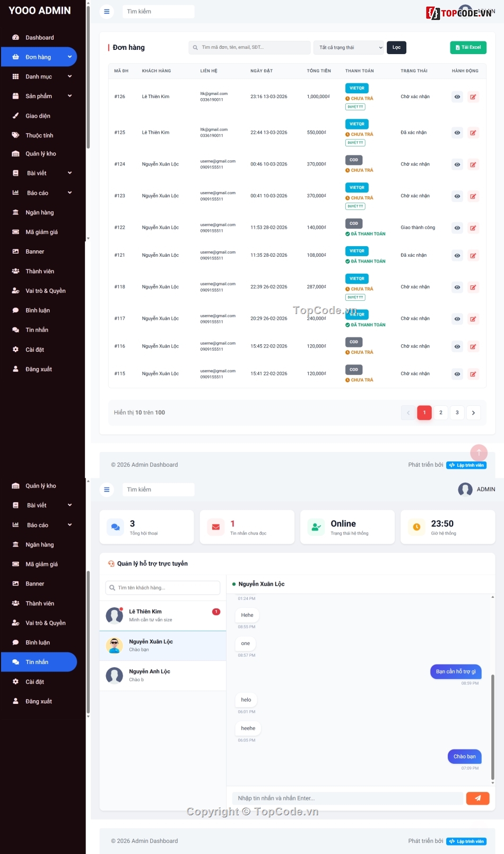This screenshot has width=504, height=854.
Task: Edit order #115 with its red pencil icon
Action: (x=473, y=374)
